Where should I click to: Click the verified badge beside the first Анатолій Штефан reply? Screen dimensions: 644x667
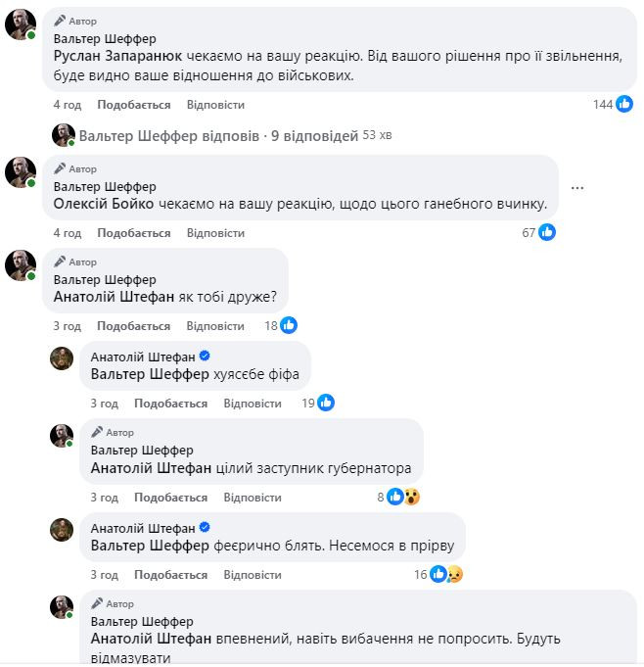[x=205, y=357]
